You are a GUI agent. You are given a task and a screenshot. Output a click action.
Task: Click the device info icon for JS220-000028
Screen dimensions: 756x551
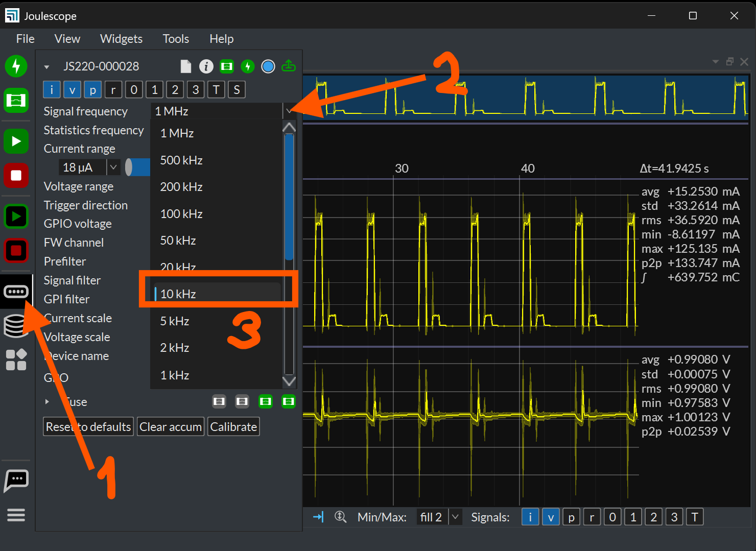206,66
